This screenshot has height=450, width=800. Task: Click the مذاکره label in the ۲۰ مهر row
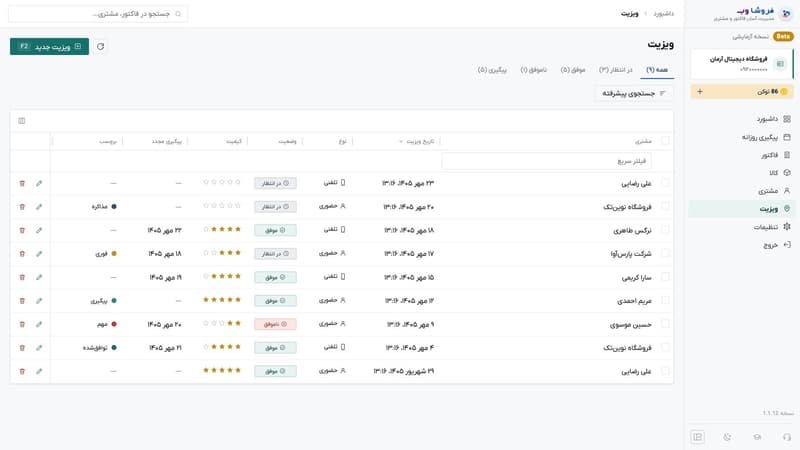click(104, 207)
